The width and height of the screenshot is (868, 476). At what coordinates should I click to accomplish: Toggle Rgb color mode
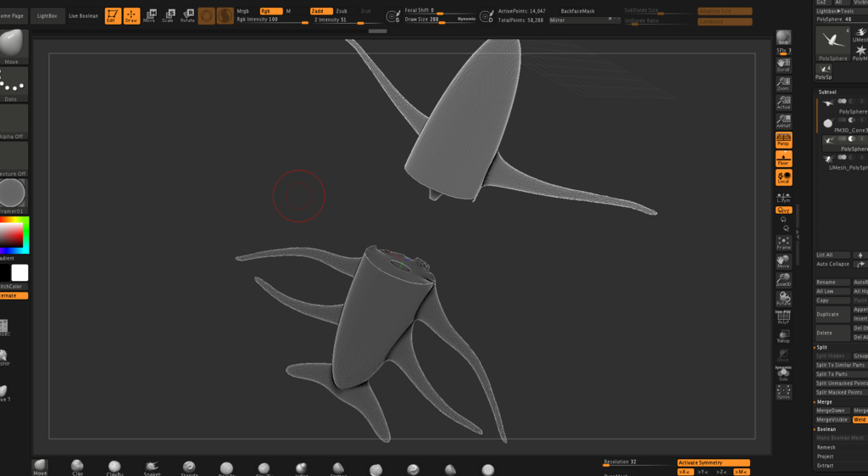pyautogui.click(x=271, y=11)
